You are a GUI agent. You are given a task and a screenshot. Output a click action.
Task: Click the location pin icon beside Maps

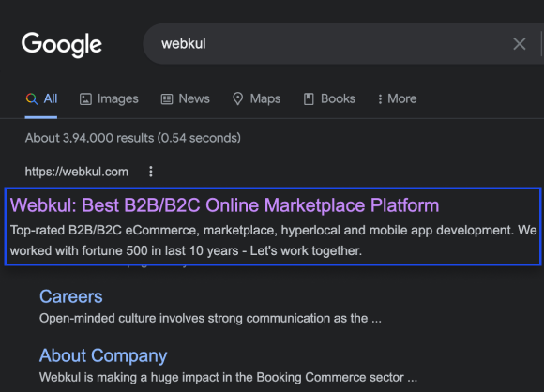coord(237,98)
